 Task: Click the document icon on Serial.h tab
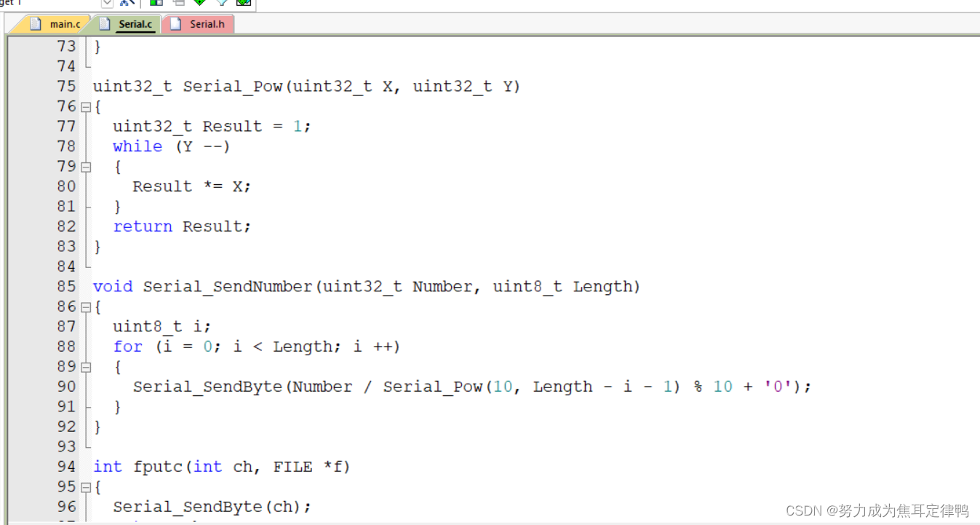[175, 24]
